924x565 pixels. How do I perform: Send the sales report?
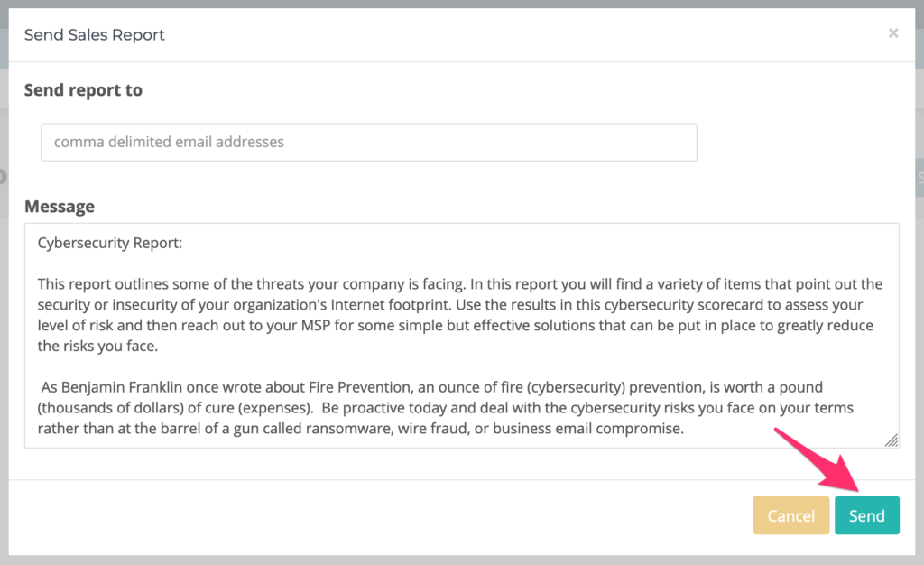(867, 515)
